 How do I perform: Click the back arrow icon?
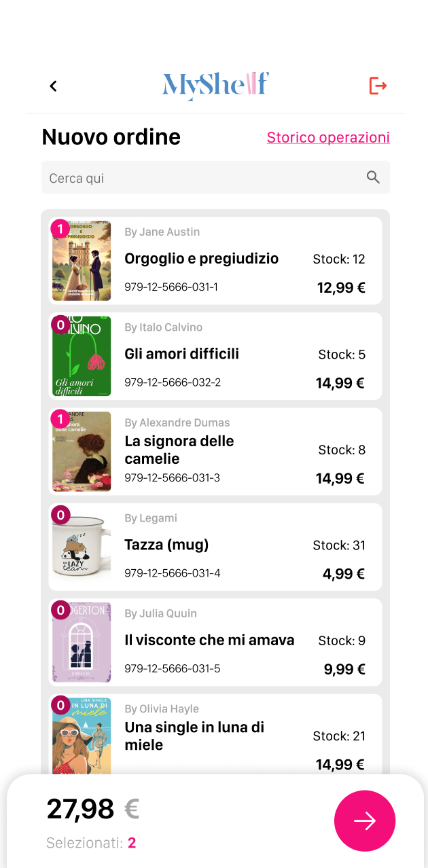tap(53, 86)
